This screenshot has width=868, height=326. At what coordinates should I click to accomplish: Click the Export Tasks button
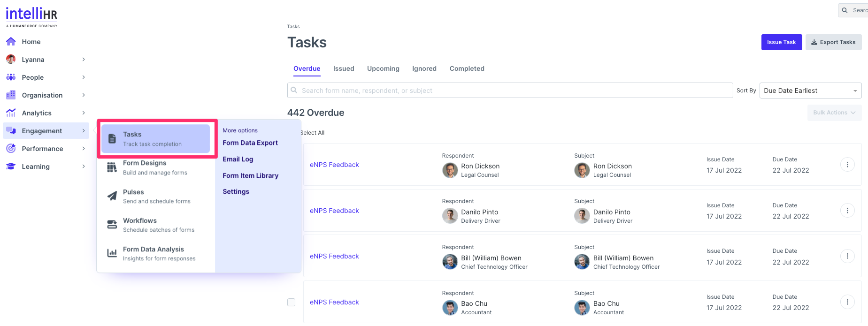833,42
